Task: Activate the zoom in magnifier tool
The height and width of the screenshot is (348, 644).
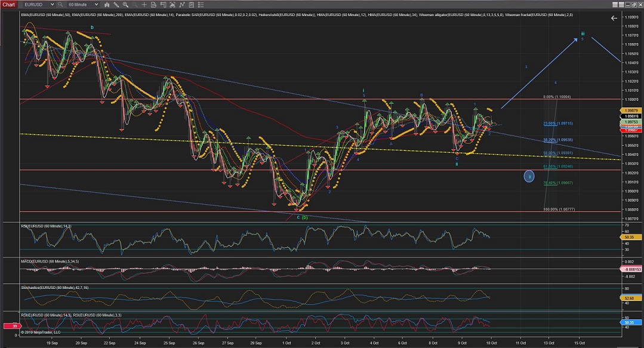Action: (125, 5)
